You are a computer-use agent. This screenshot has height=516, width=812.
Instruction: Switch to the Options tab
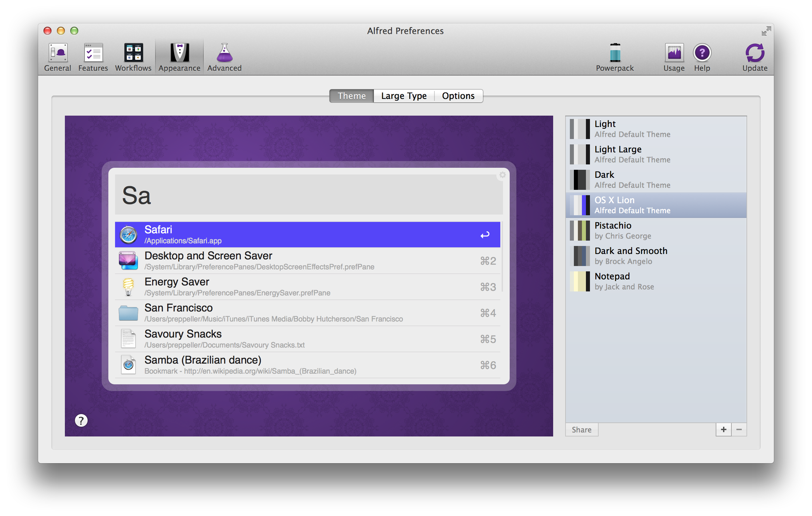pos(458,96)
